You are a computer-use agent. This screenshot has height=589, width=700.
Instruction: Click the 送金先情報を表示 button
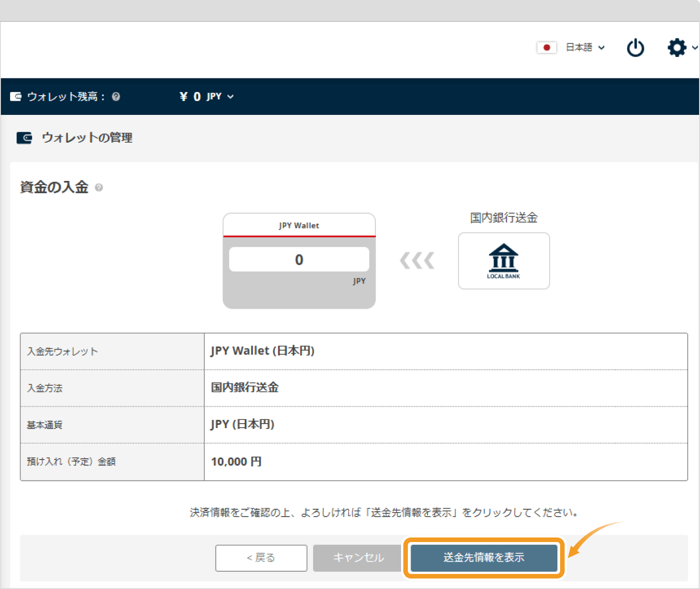pos(484,558)
